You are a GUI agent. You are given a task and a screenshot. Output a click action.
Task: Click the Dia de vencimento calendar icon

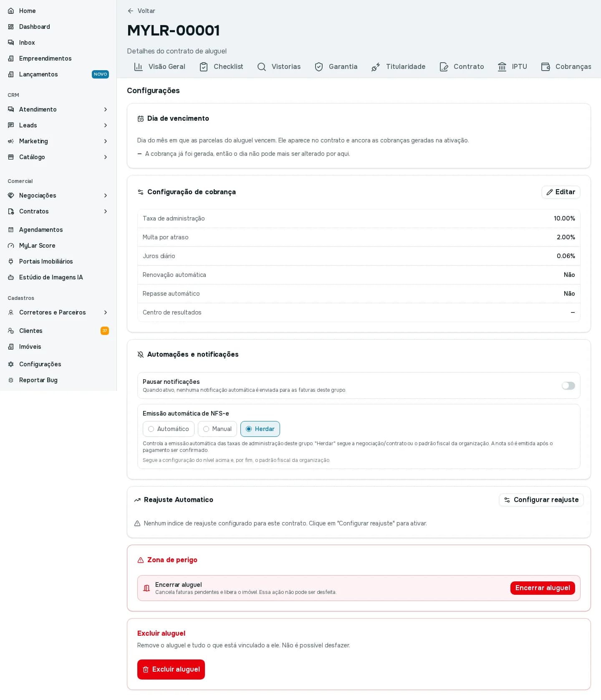point(141,119)
